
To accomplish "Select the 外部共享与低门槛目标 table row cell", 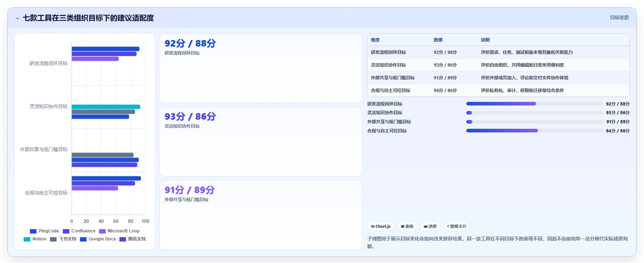I will click(x=393, y=78).
